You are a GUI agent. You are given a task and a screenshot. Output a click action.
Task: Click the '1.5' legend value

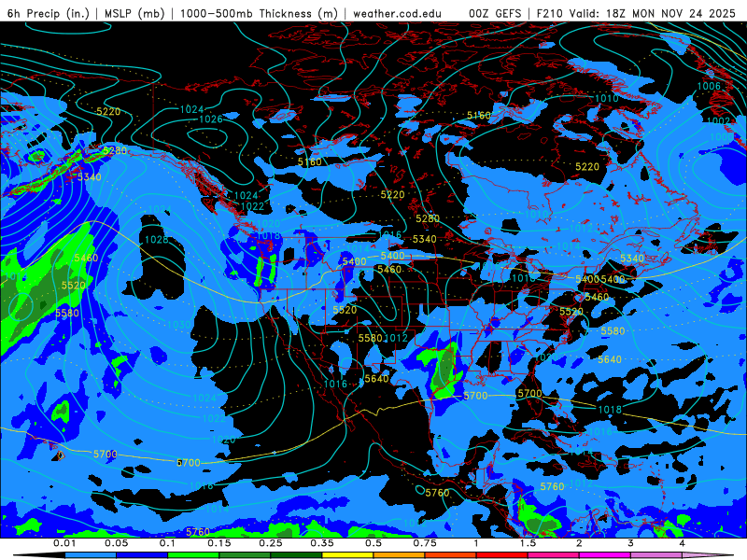[x=528, y=543]
